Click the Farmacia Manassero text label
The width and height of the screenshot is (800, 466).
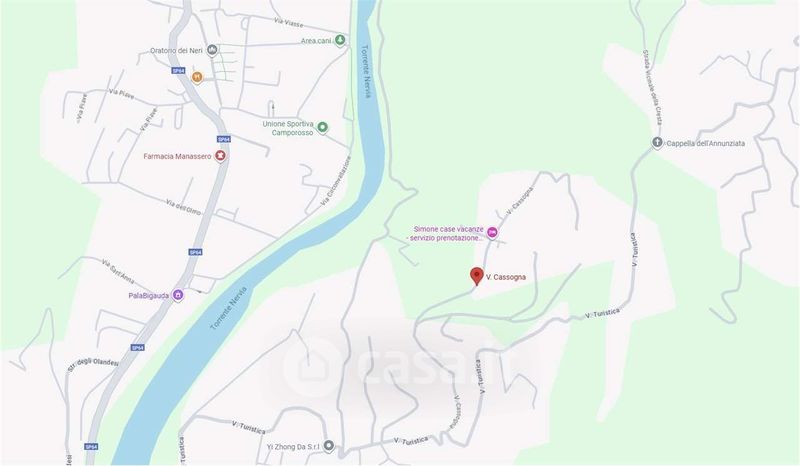tap(177, 156)
